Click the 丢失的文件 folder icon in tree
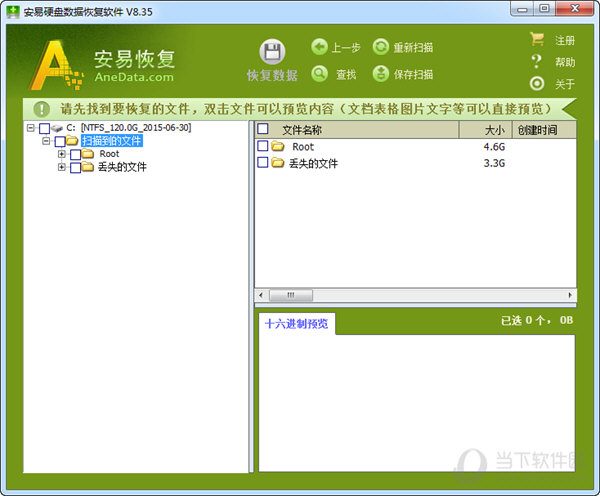The height and width of the screenshot is (496, 600). [88, 167]
